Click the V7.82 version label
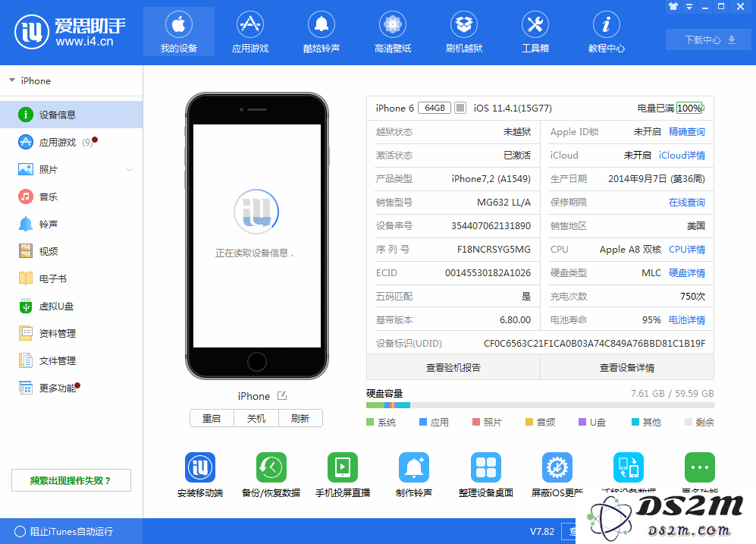The image size is (756, 544). [x=542, y=531]
